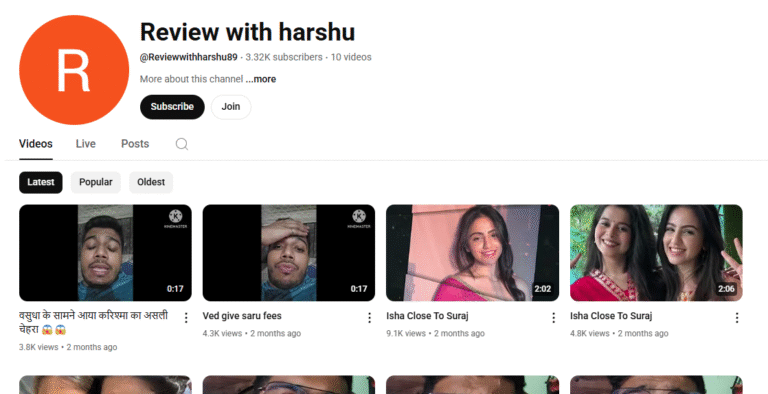Image resolution: width=768 pixels, height=394 pixels.
Task: Select the Popular sort chip
Action: coord(96,182)
